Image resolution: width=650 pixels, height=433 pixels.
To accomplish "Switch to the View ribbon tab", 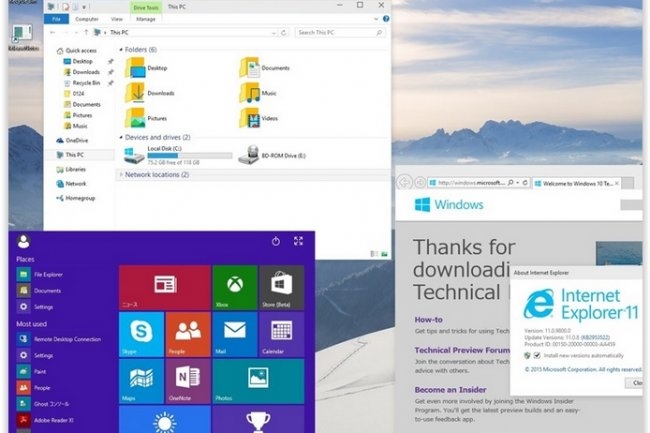I will [x=116, y=18].
